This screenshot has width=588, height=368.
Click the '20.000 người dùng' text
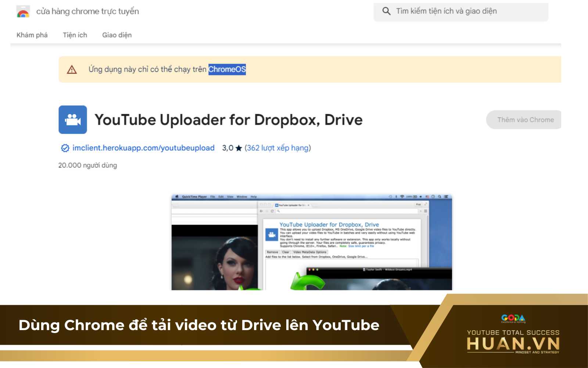tap(87, 165)
